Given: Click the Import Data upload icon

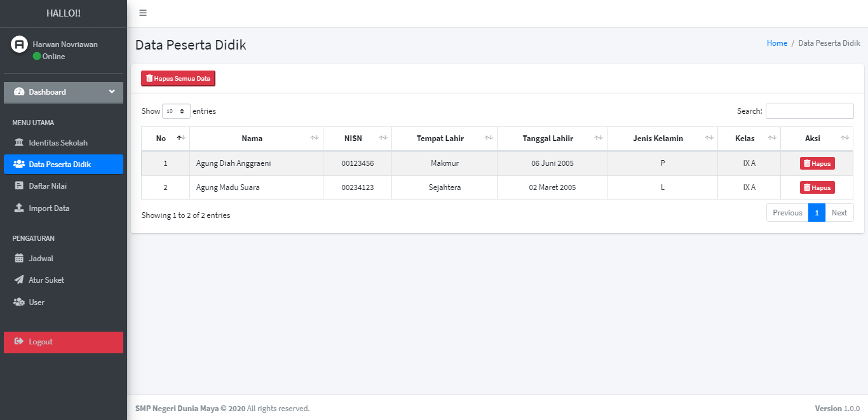Looking at the screenshot, I should click(x=19, y=208).
